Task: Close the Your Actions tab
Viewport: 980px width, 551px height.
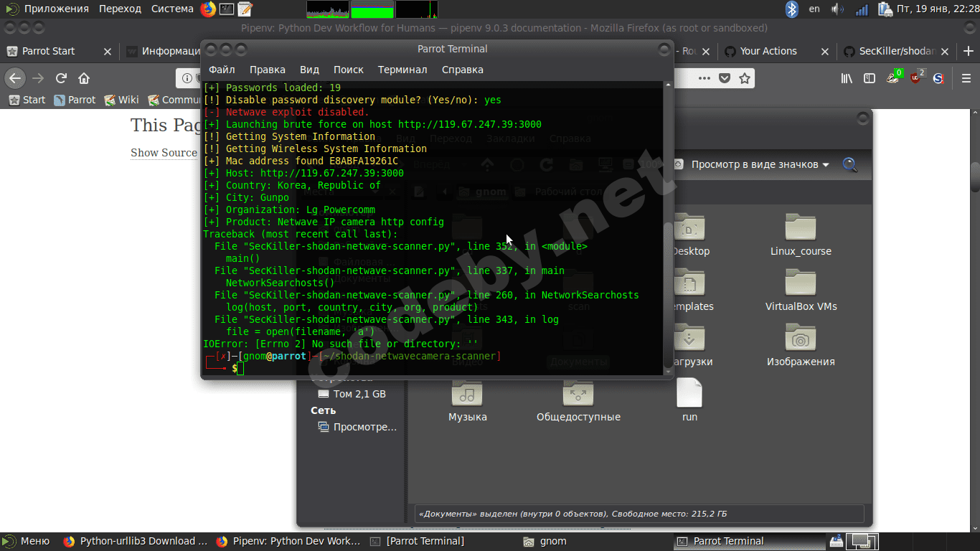Action: tap(825, 51)
